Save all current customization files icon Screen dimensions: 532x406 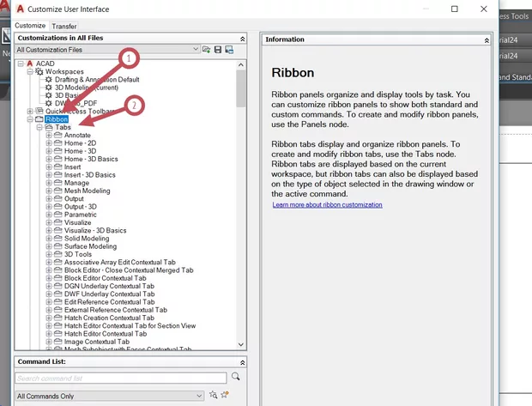(218, 50)
